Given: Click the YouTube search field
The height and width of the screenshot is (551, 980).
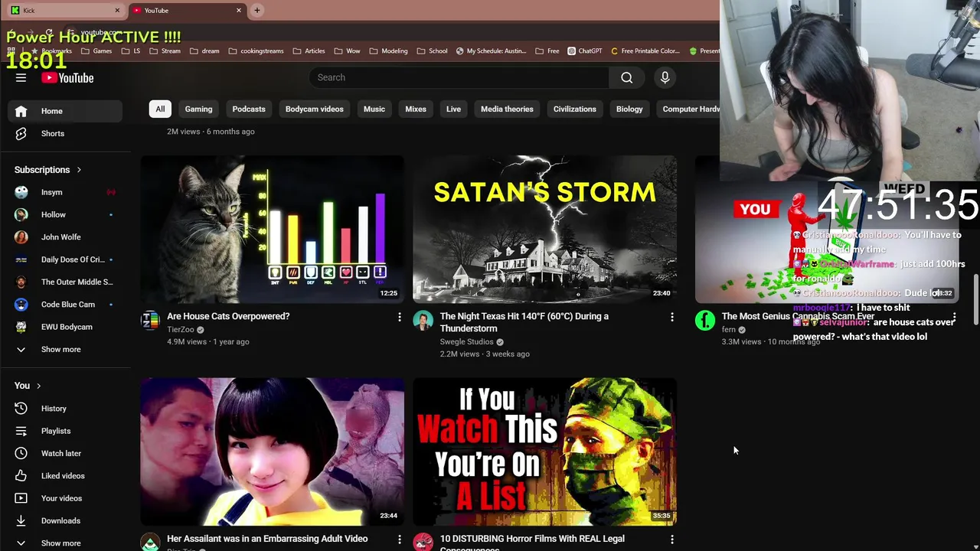Looking at the screenshot, I should (459, 77).
